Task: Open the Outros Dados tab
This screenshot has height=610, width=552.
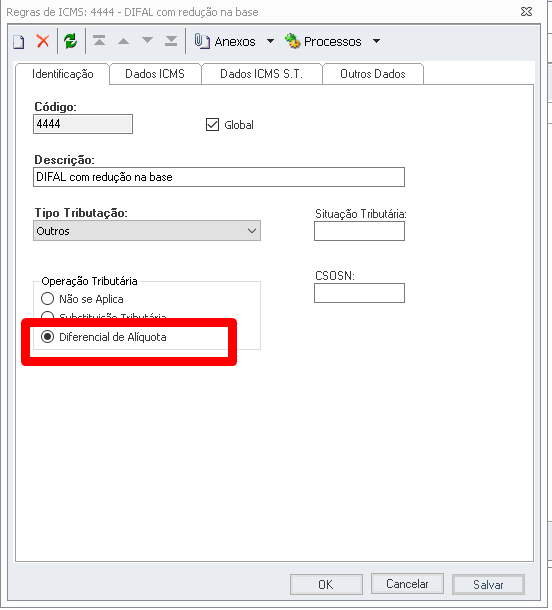Action: pyautogui.click(x=373, y=74)
